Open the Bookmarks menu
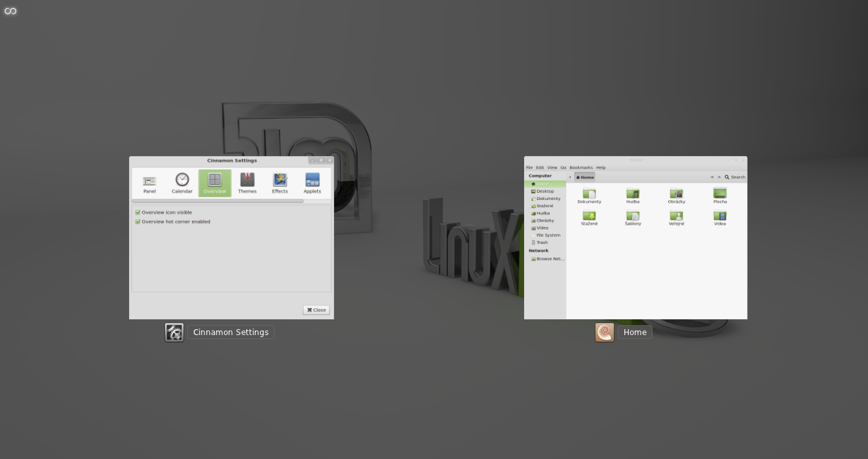This screenshot has height=459, width=868. (x=580, y=168)
